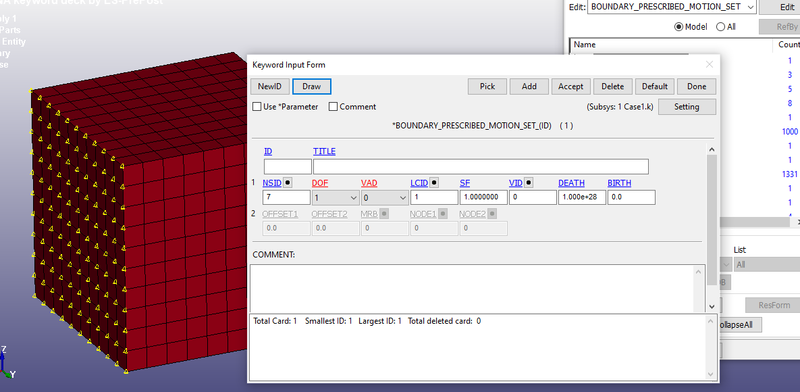Viewport: 800px width, 392px height.
Task: Enable the Use *Parameter checkbox
Action: (x=257, y=107)
